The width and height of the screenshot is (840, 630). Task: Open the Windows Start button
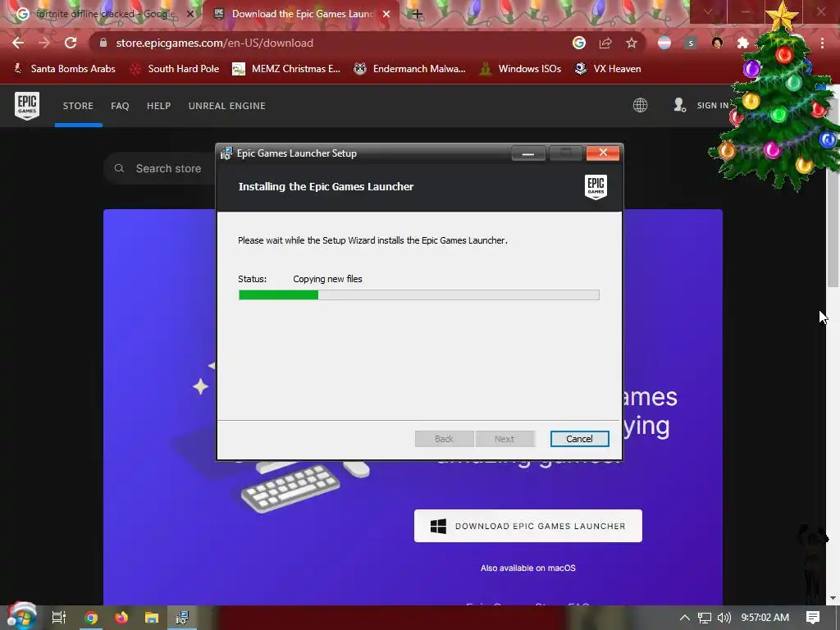coord(21,617)
